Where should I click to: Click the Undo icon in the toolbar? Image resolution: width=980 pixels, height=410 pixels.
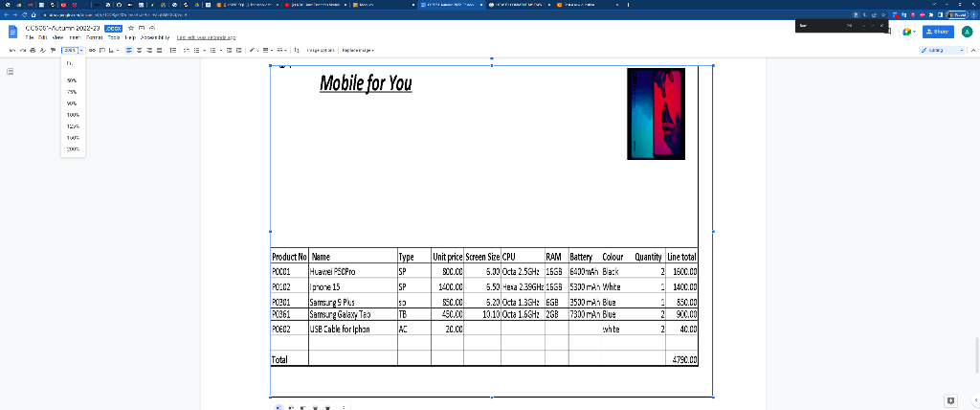(11, 50)
